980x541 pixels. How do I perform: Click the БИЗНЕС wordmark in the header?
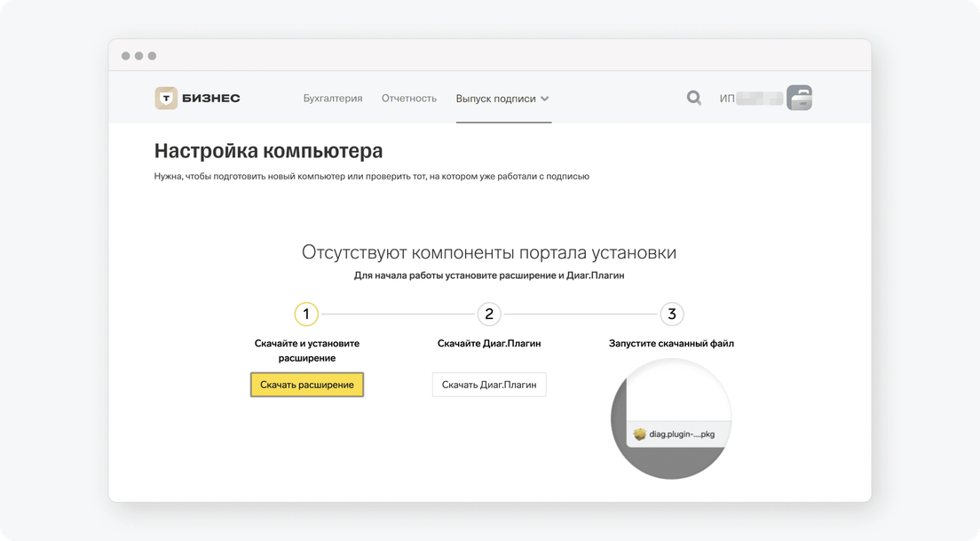[x=211, y=99]
